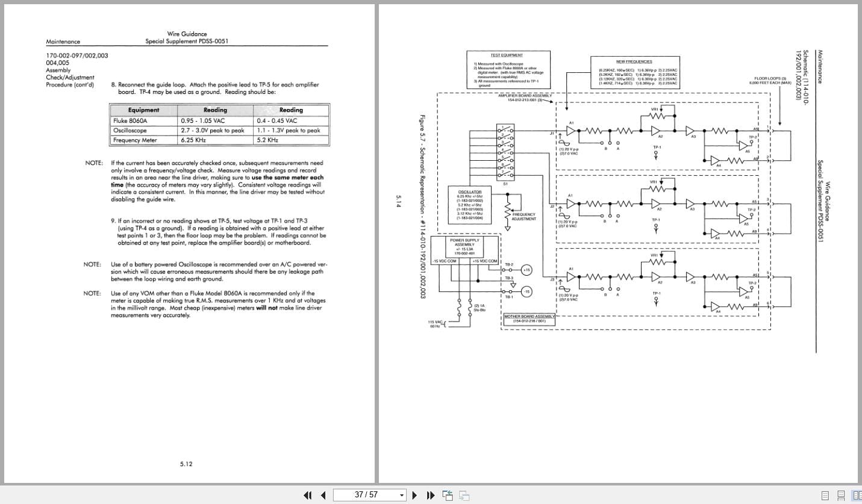Click the "NEW FREQUENCIES" box title
862x504 pixels.
click(x=634, y=61)
